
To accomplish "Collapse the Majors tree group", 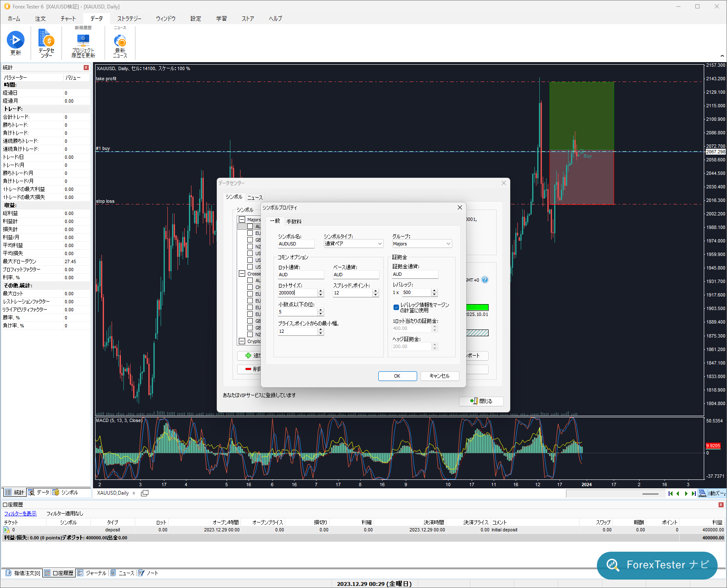I will pos(242,220).
